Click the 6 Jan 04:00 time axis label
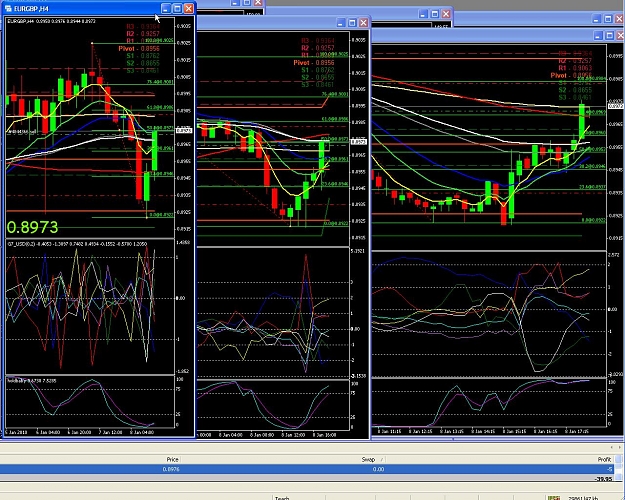This screenshot has height=500, width=625. [48, 432]
